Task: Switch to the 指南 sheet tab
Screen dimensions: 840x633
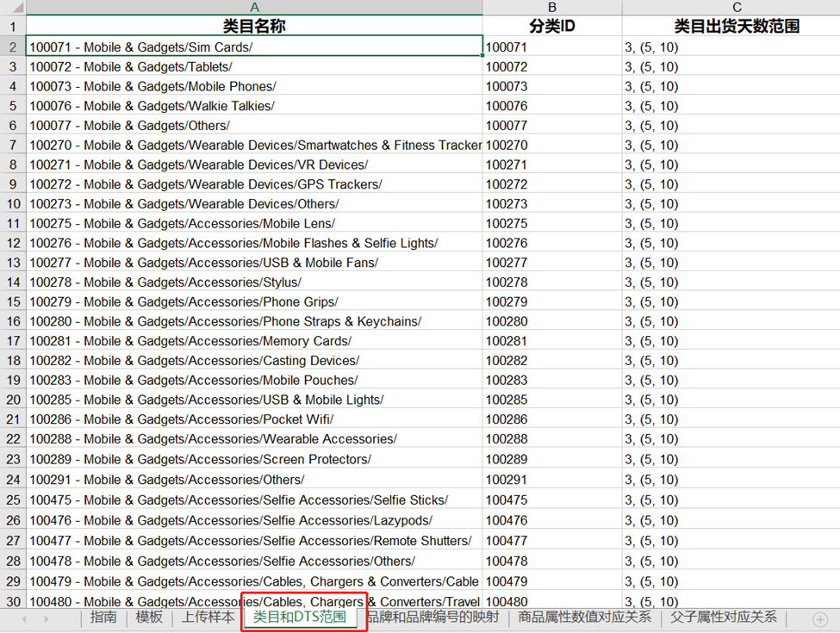Action: [x=103, y=617]
